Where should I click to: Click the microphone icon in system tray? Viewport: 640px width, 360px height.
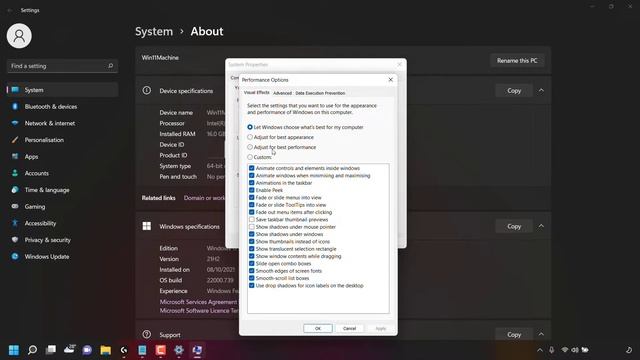[551, 350]
